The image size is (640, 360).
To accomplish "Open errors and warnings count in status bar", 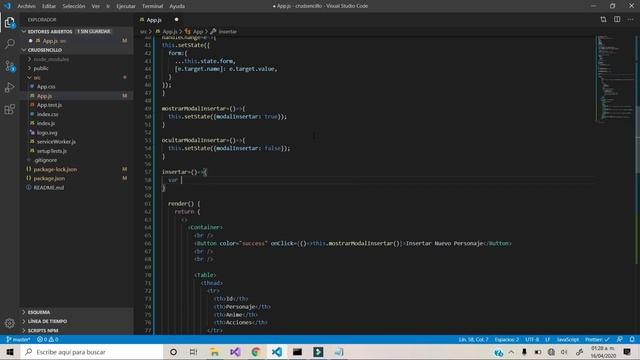I will click(47, 339).
